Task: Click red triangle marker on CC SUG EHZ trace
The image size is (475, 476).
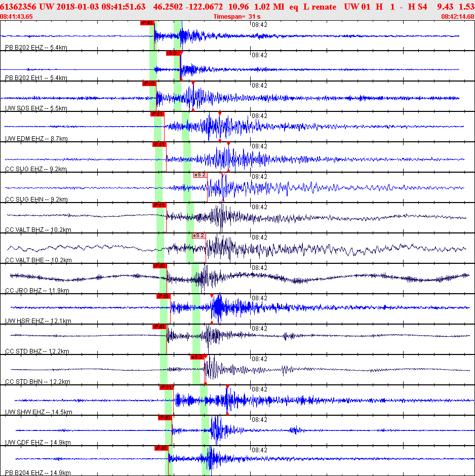Action: 228,144
